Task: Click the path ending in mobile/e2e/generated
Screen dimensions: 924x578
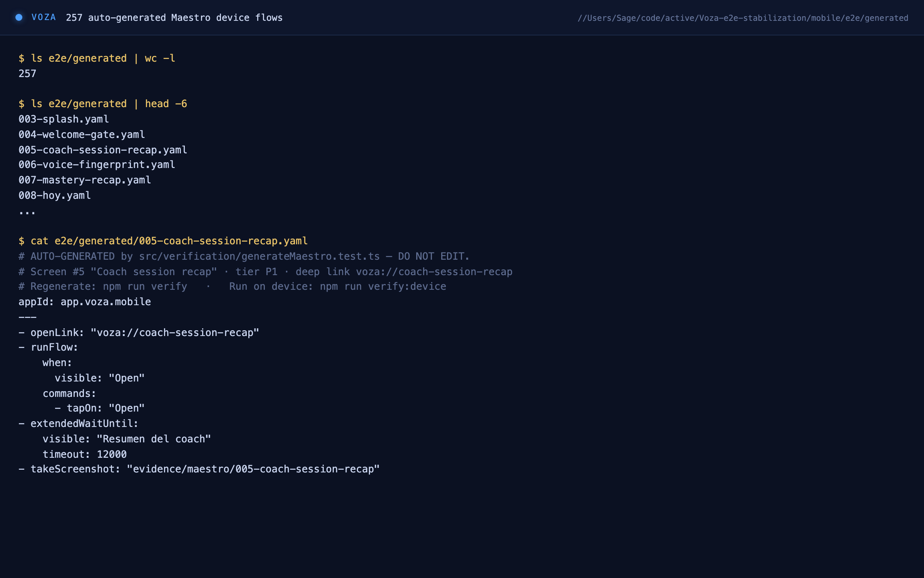Action: point(743,18)
